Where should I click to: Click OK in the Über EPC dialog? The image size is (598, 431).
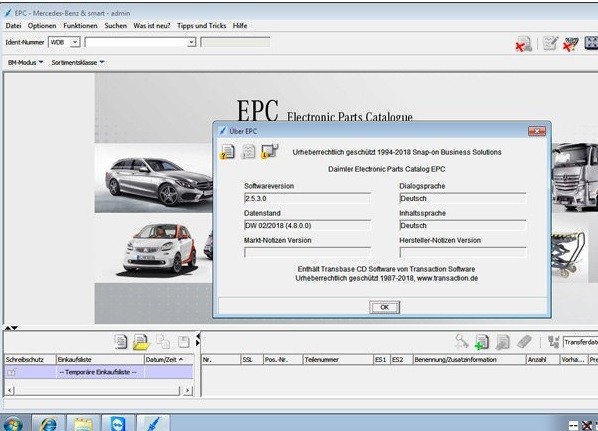coord(384,307)
